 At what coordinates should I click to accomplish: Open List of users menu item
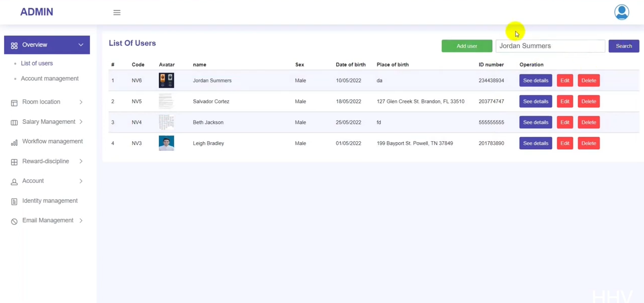[x=37, y=63]
